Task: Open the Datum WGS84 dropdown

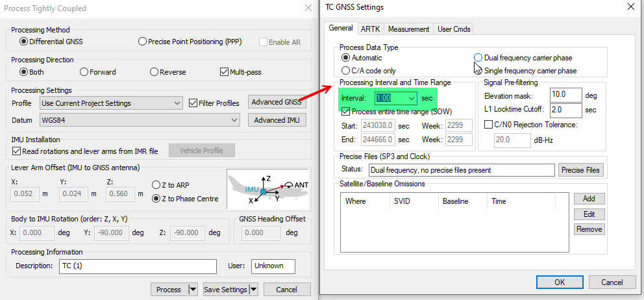Action: (x=140, y=120)
